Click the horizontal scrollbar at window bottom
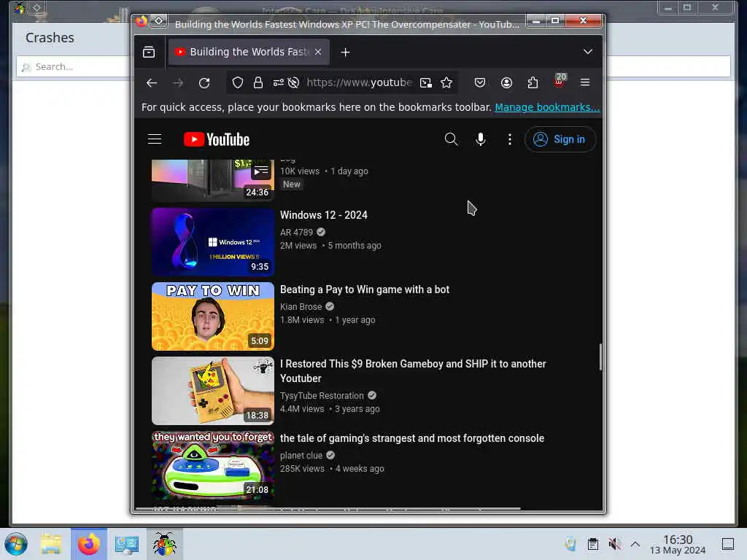Image resolution: width=747 pixels, height=560 pixels. click(328, 508)
